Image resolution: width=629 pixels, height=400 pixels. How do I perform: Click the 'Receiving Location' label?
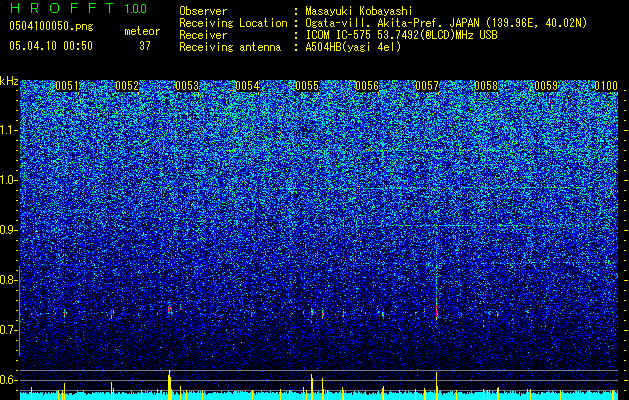point(233,23)
